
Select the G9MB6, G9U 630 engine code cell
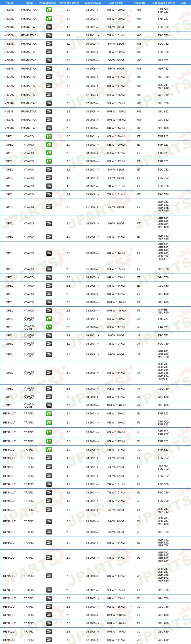coord(163,311)
